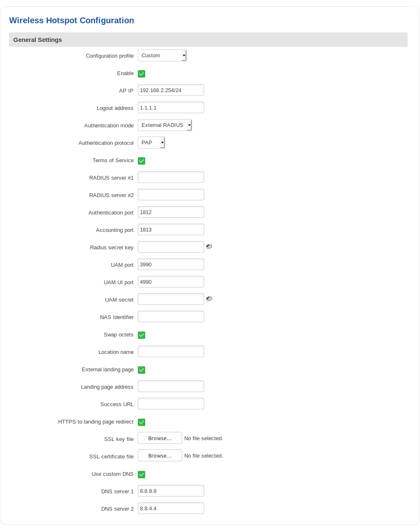Disable the External landing page option
Viewport: 420px width, 531px height.
142,370
